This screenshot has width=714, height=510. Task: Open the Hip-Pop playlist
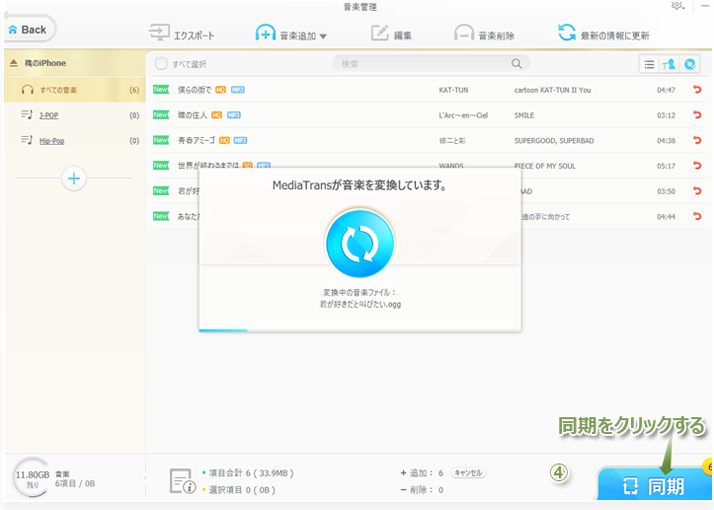tap(51, 141)
